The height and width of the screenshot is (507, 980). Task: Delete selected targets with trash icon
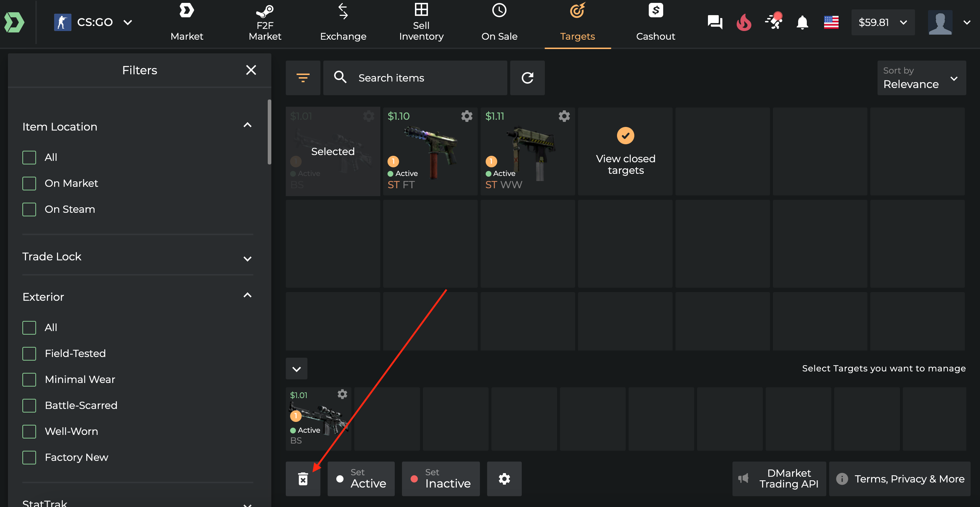point(303,479)
